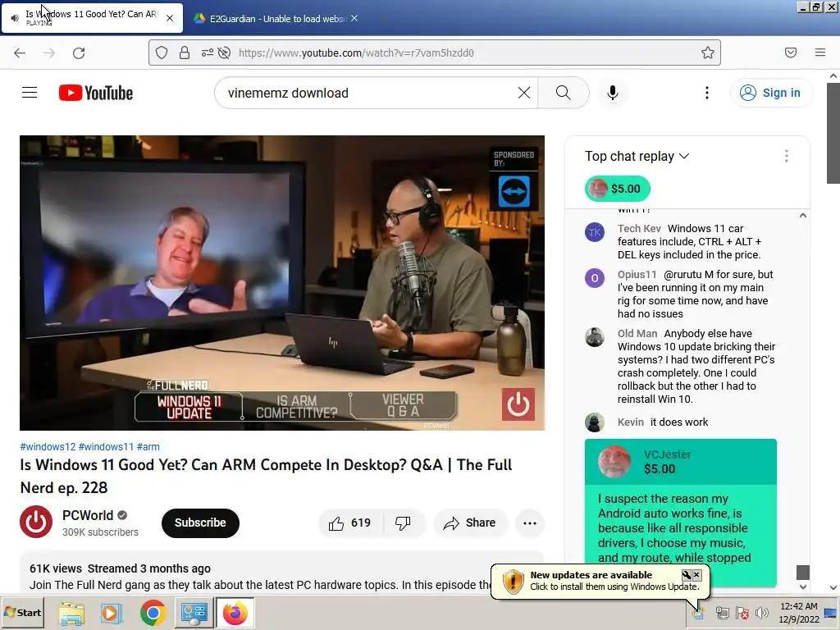Clear the search query with the X
The width and height of the screenshot is (840, 630).
coord(524,93)
